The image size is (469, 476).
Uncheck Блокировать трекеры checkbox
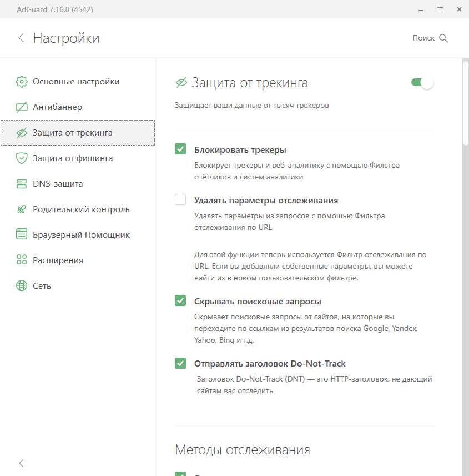[180, 149]
